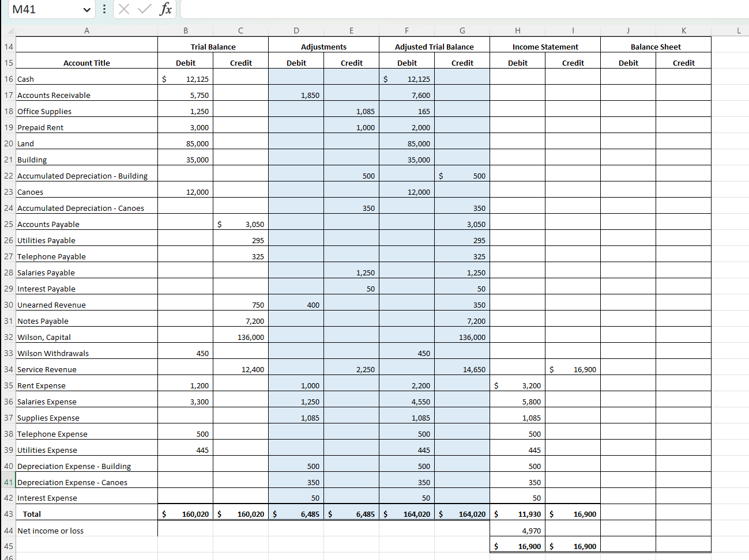Viewport: 749px width, 560px height.
Task: Select column L header
Action: tap(739, 30)
